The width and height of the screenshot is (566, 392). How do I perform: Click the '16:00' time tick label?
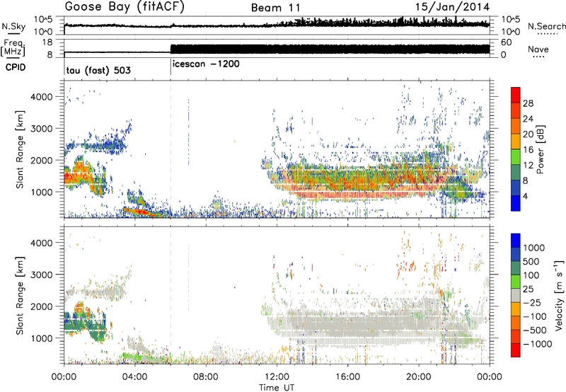tap(347, 377)
